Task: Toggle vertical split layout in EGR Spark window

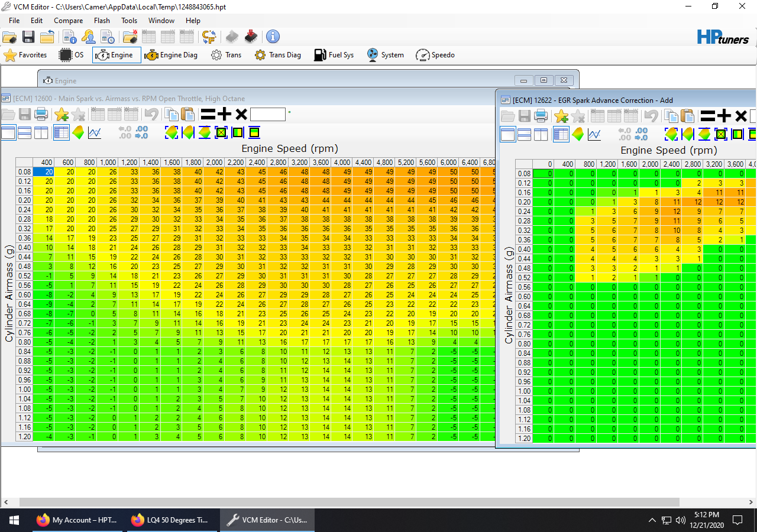Action: coord(541,135)
